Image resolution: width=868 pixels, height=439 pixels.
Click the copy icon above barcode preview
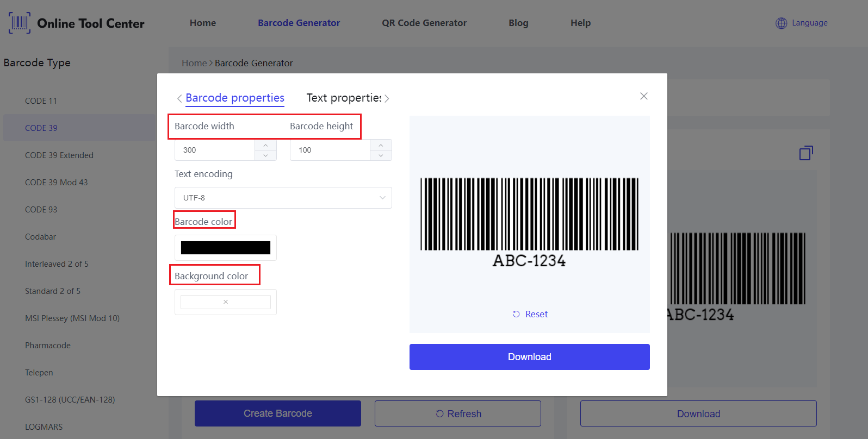(806, 153)
